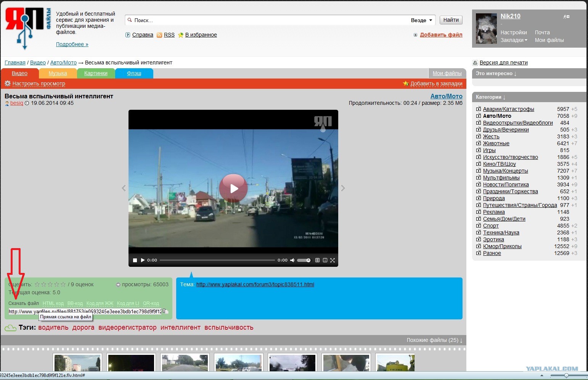Open the Подробнее » link

pyautogui.click(x=72, y=44)
